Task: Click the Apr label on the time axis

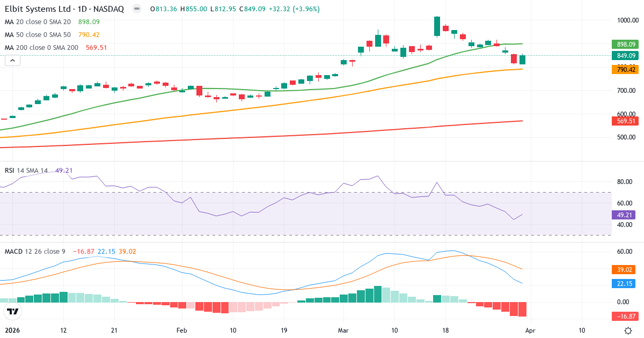Action: [530, 330]
